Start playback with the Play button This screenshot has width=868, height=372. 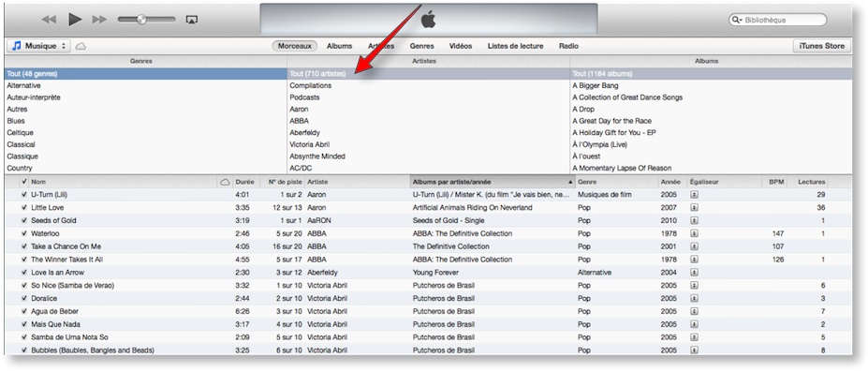click(x=75, y=20)
